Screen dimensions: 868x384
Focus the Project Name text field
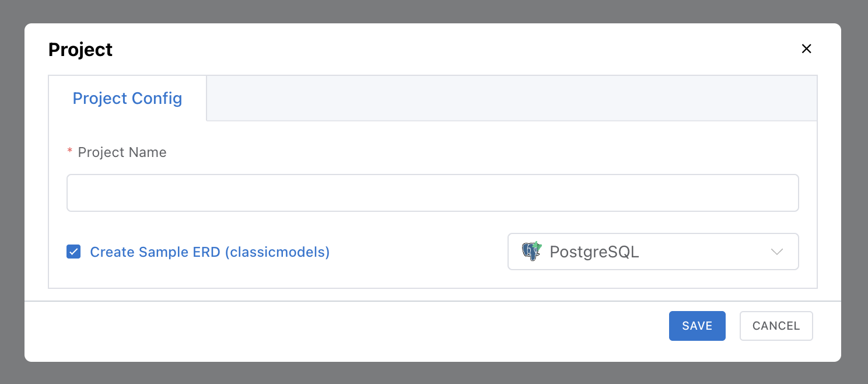(x=432, y=193)
